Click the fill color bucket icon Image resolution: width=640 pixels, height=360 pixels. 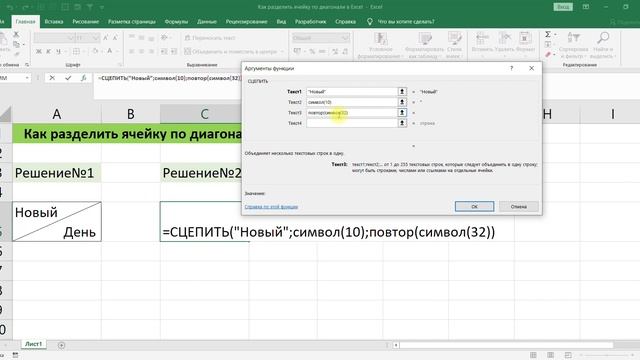tap(95, 51)
